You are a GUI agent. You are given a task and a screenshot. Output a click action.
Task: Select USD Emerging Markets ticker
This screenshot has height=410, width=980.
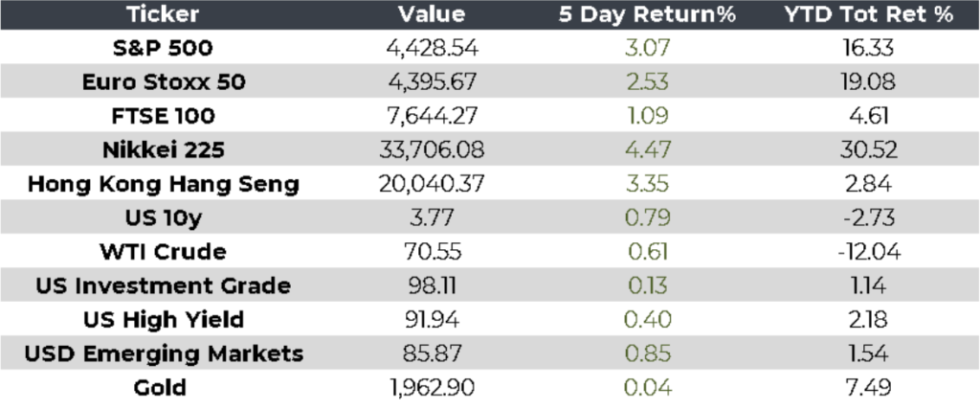pos(164,353)
